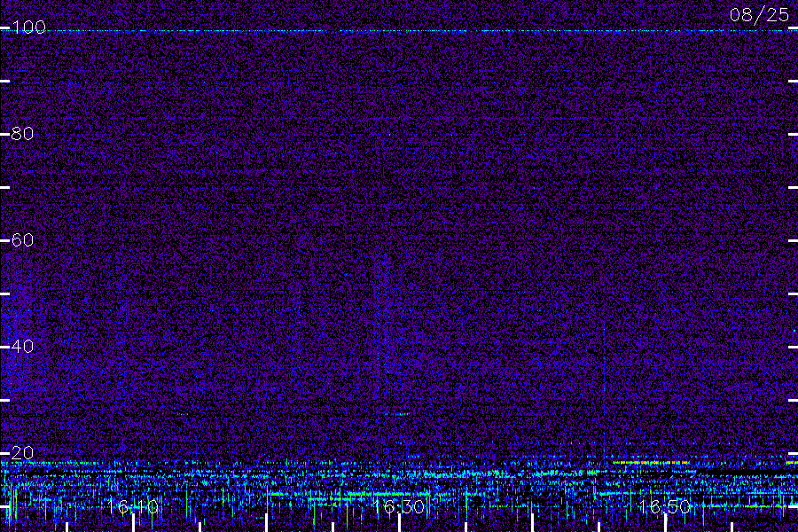Screen dimensions: 798x532
Task: Click the 60 frequency axis label
Action: click(x=22, y=239)
